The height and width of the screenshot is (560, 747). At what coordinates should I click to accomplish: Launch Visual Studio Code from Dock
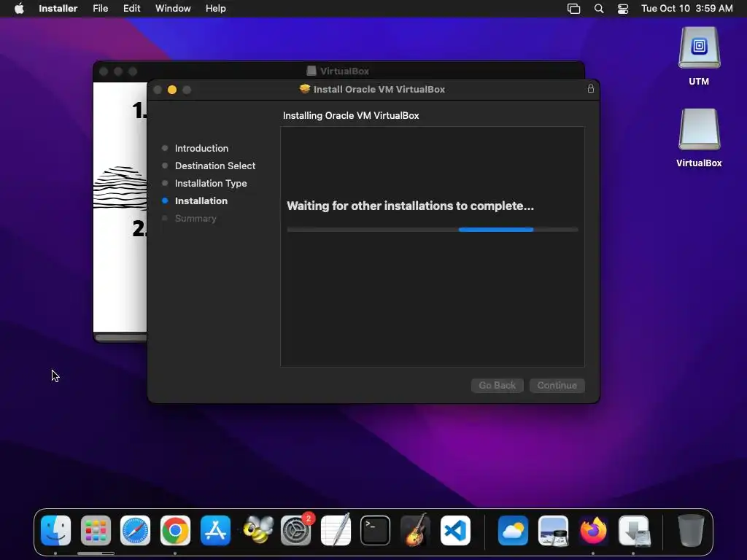click(x=455, y=531)
